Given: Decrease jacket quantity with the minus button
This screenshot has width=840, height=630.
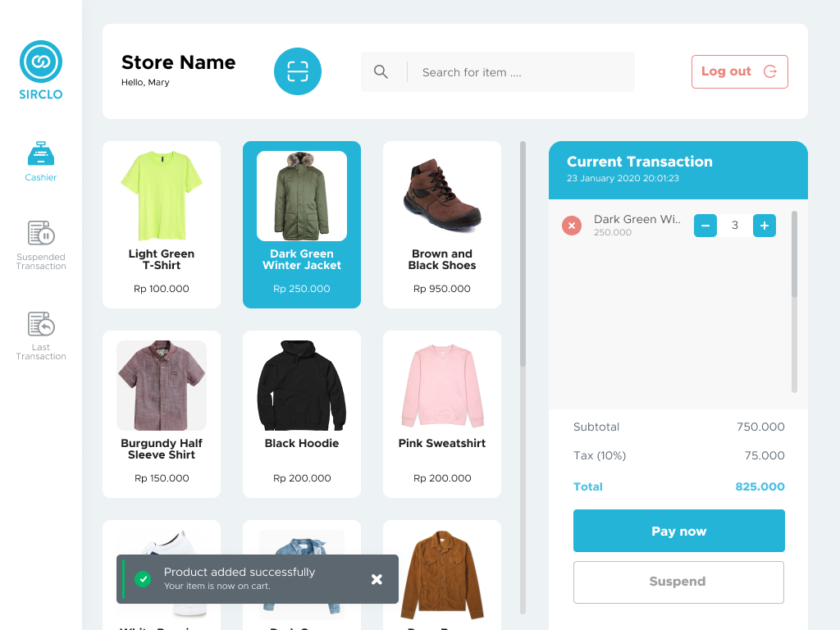Looking at the screenshot, I should [x=705, y=225].
